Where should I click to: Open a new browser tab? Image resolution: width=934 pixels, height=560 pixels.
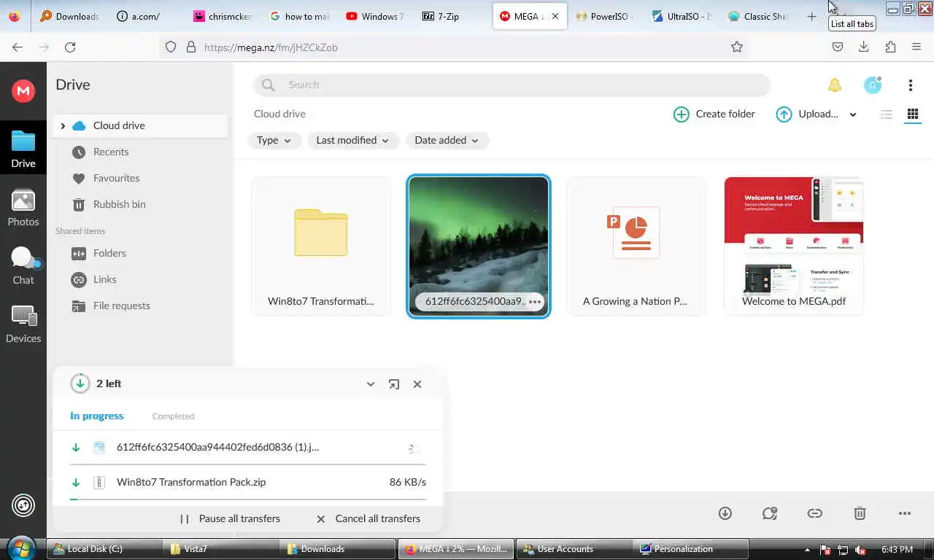811,16
